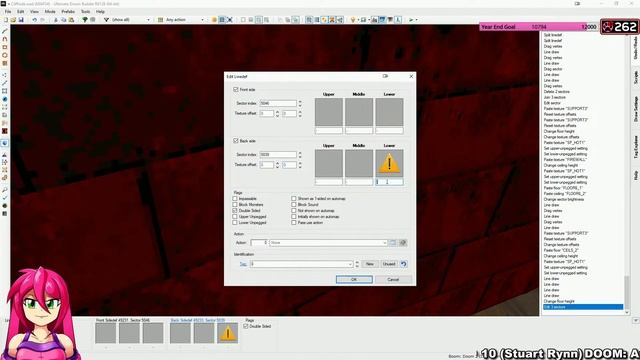Select the top tool in left sidebar
640x360 pixels.
tap(5, 31)
